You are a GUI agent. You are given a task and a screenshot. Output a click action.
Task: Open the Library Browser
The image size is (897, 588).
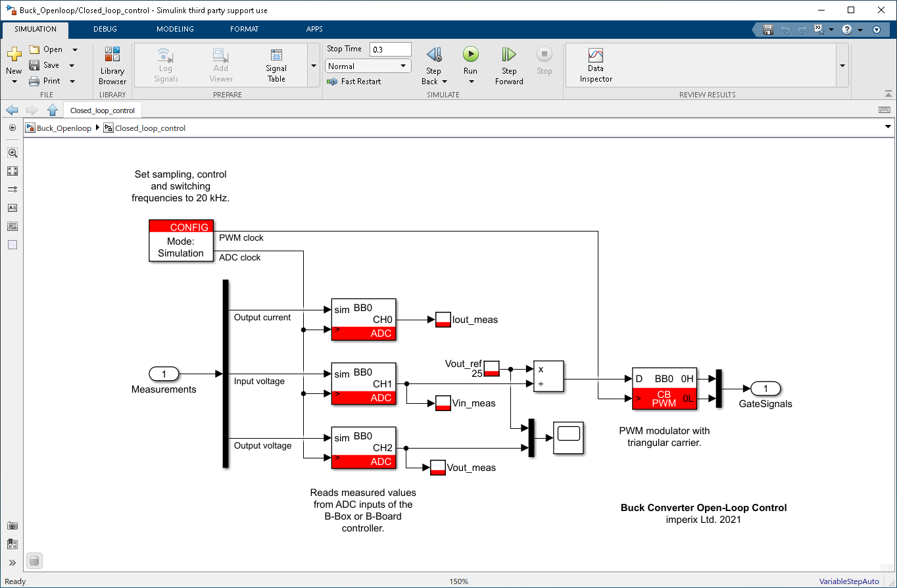pyautogui.click(x=112, y=64)
